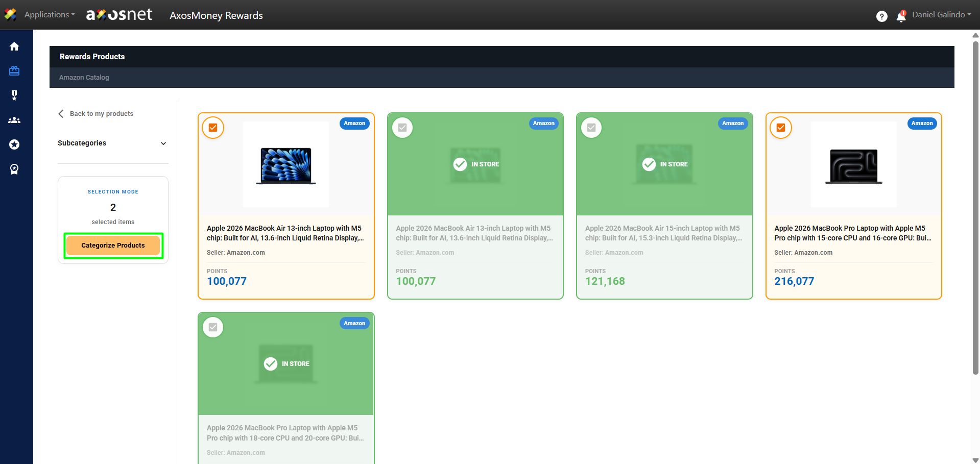Screen dimensions: 980x464
Task: Open the notifications bell icon
Action: (x=901, y=17)
